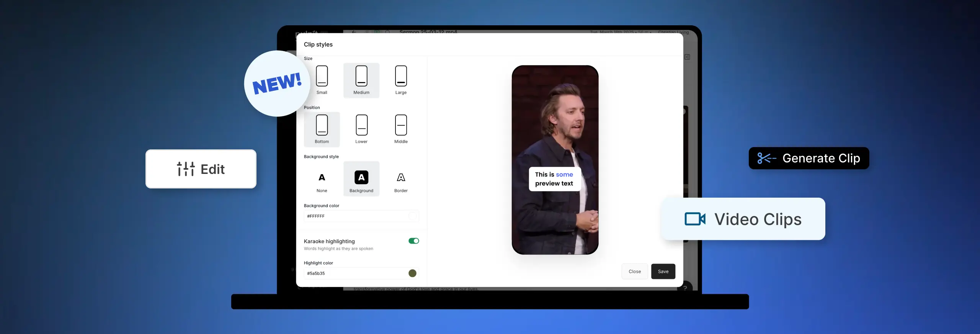
Task: Toggle Karaoke highlighting switch
Action: coord(413,241)
